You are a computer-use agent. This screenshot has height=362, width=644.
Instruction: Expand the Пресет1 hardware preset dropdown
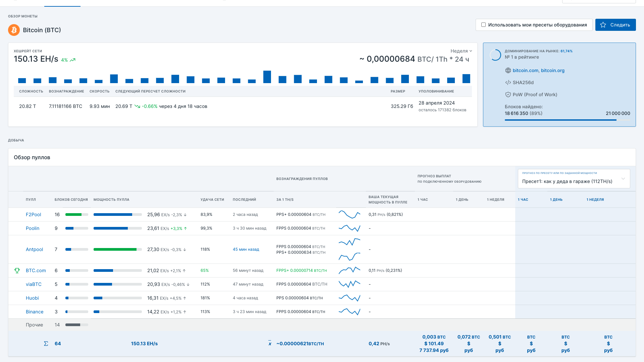tap(574, 179)
